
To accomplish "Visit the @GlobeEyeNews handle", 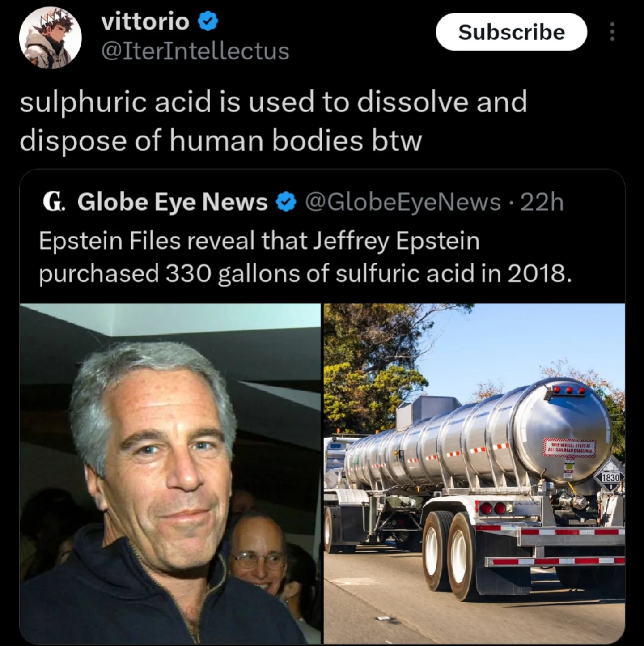I will [x=403, y=202].
